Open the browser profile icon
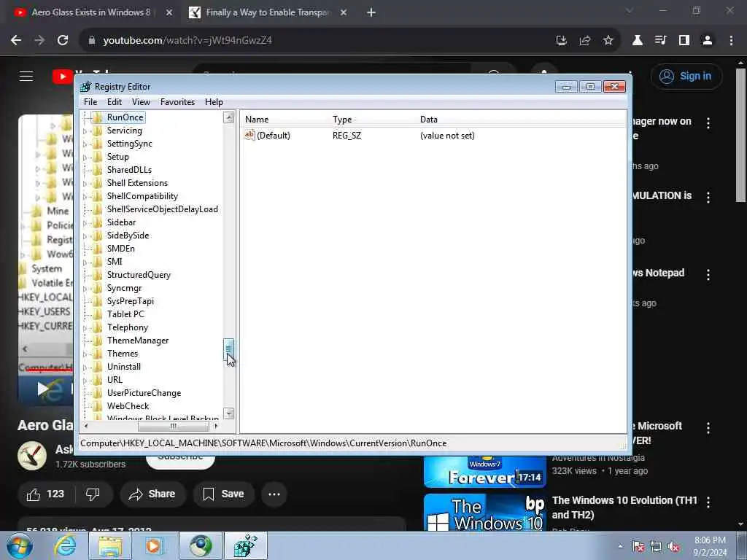 (x=708, y=41)
